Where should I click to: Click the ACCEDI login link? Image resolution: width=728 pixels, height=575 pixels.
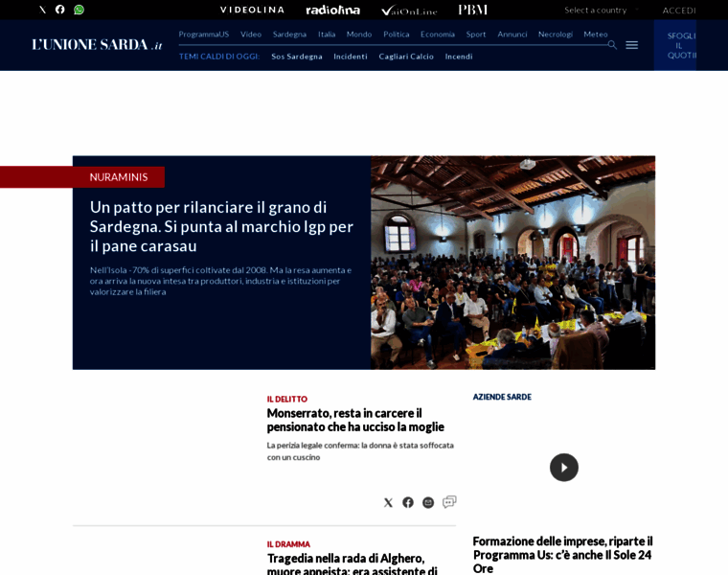(x=679, y=11)
